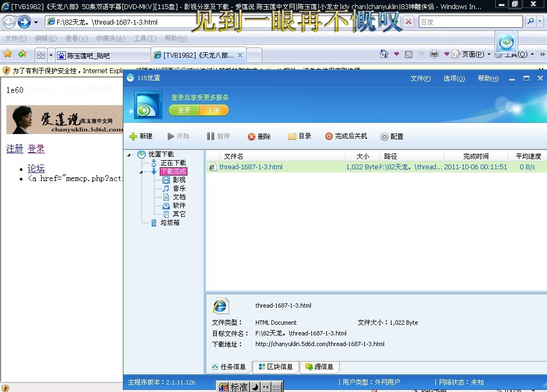Sort by 完成时间 column header
The width and height of the screenshot is (547, 392).
point(476,156)
